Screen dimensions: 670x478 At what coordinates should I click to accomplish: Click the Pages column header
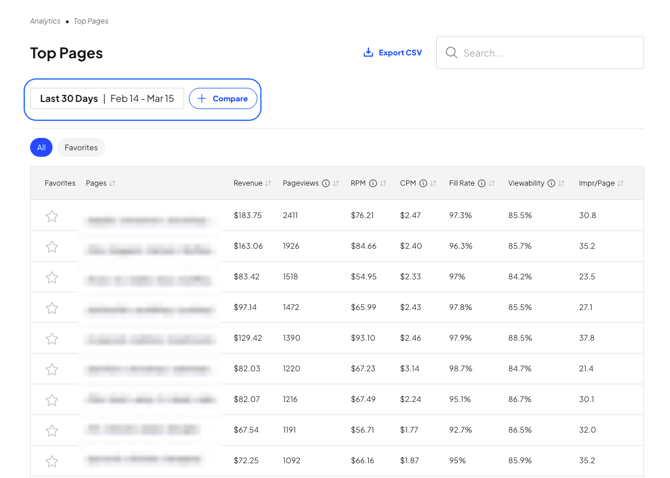click(96, 183)
